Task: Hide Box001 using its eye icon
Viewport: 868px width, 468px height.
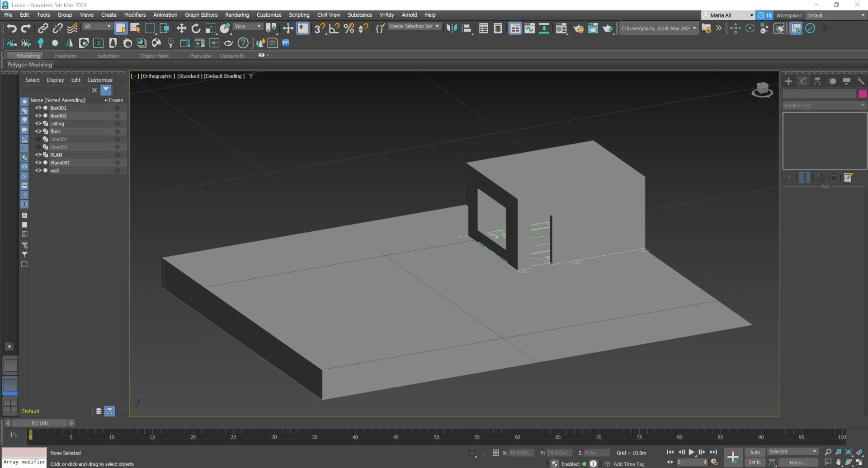Action: (x=38, y=108)
